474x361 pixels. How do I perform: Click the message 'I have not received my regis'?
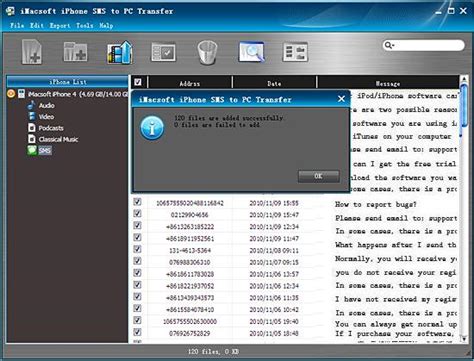396,299
